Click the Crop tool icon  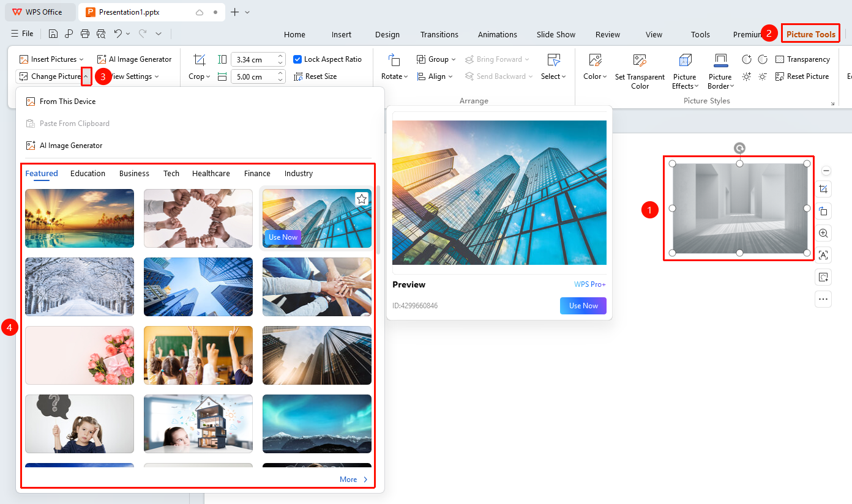point(200,60)
